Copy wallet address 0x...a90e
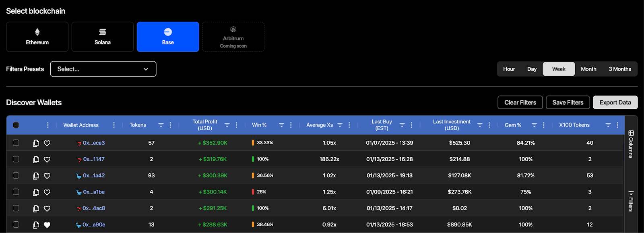The width and height of the screenshot is (644, 233). coord(36,225)
